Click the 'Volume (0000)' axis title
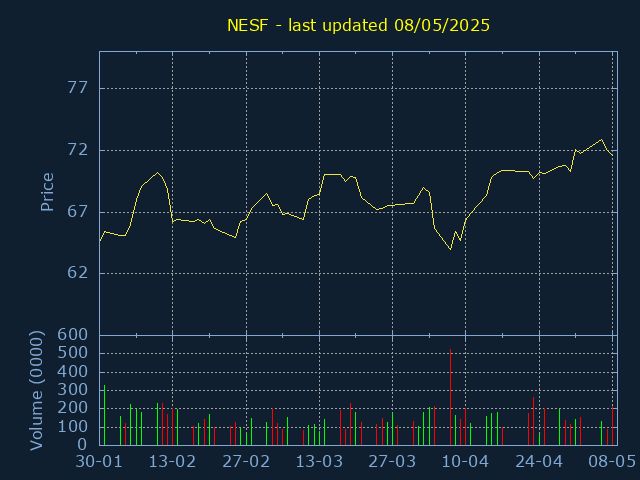This screenshot has width=640, height=480. [37, 390]
